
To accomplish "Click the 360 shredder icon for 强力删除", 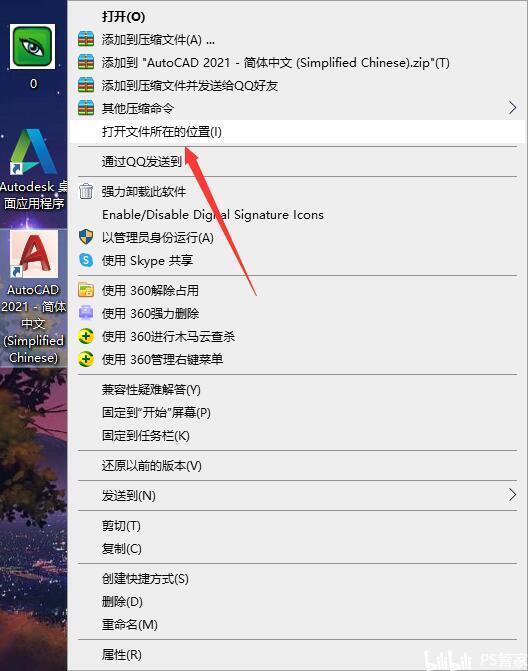I will point(86,313).
